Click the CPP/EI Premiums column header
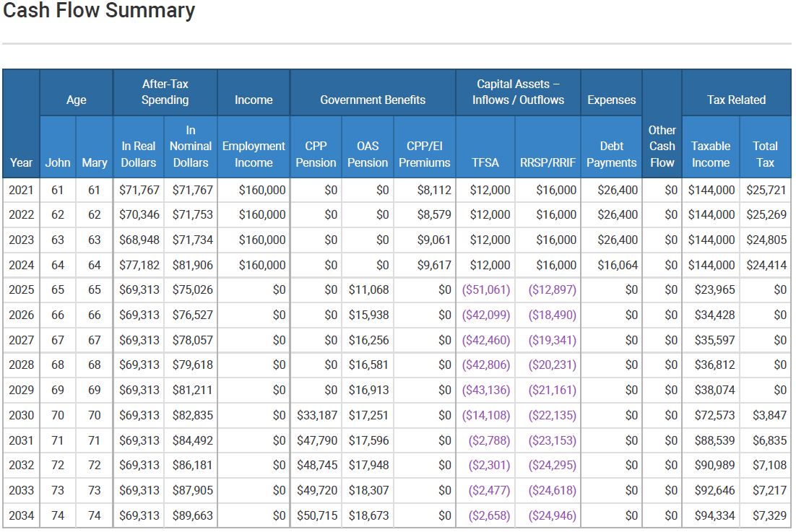The height and width of the screenshot is (532, 796). point(425,154)
